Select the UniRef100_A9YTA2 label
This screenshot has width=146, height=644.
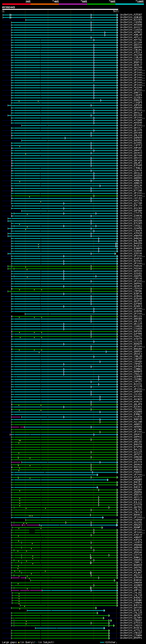click(131, 40)
